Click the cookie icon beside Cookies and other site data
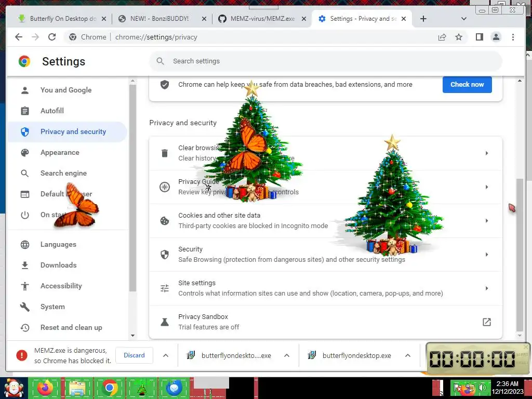 (x=165, y=221)
